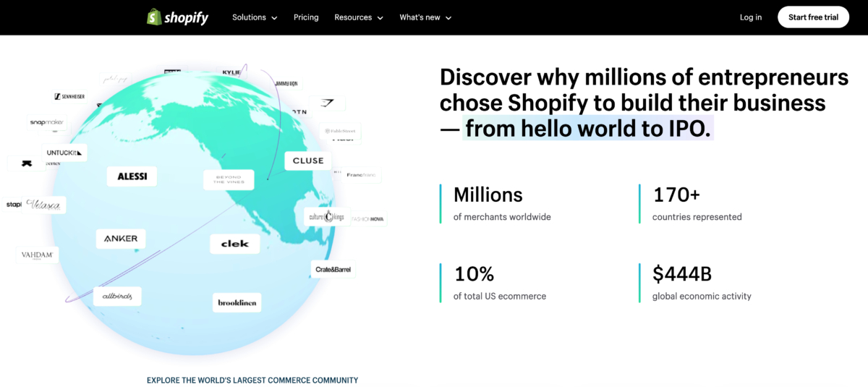Go to the Pricing page
This screenshot has height=387, width=868.
(306, 17)
